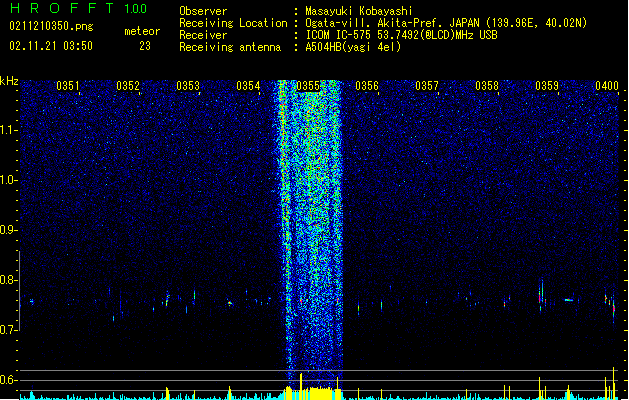
Task: Click the 0400 time marker
Action: (x=607, y=85)
